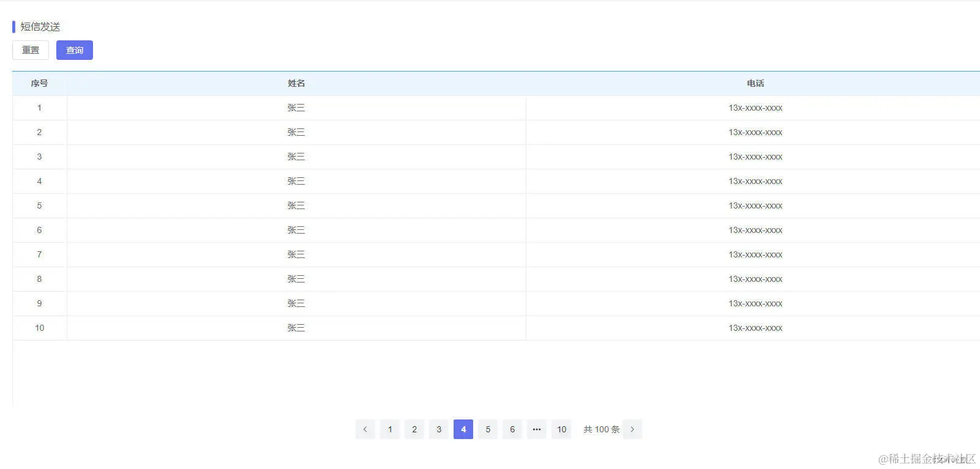Click serial number cell 4
Viewport: 980px width, 469px height.
40,181
